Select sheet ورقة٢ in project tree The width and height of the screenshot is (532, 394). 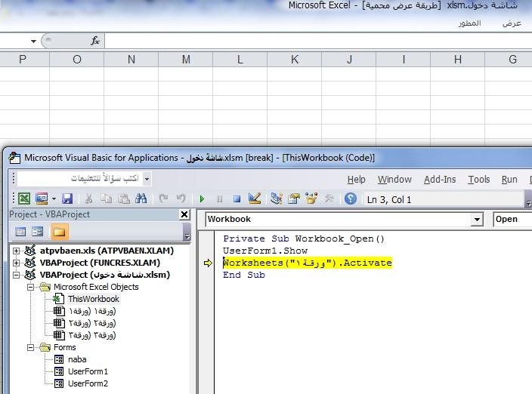click(x=92, y=323)
